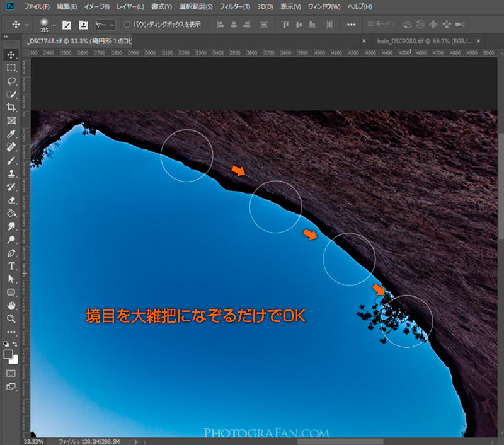Select the Hand tool
The image size is (504, 445).
[x=11, y=305]
